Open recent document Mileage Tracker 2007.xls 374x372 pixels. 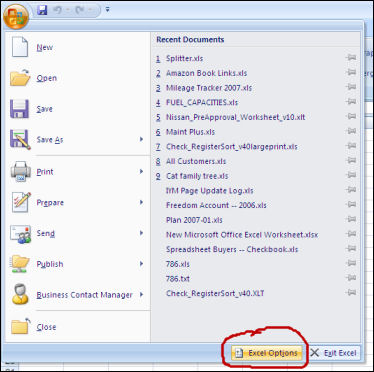pyautogui.click(x=209, y=88)
